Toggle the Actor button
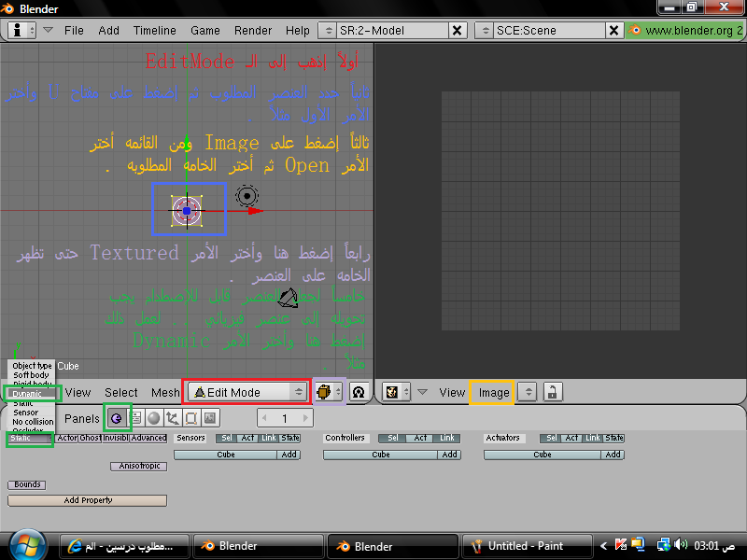The height and width of the screenshot is (560, 747). click(67, 438)
